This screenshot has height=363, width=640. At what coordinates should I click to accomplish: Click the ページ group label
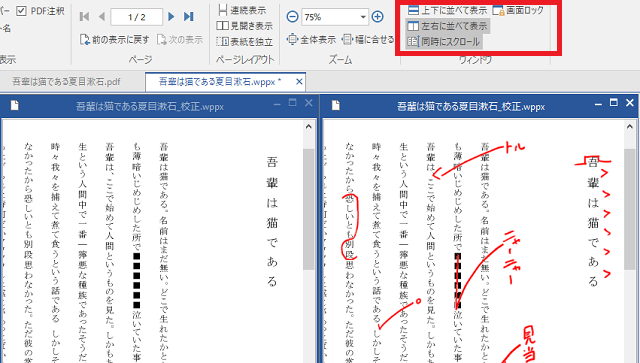coord(140,60)
